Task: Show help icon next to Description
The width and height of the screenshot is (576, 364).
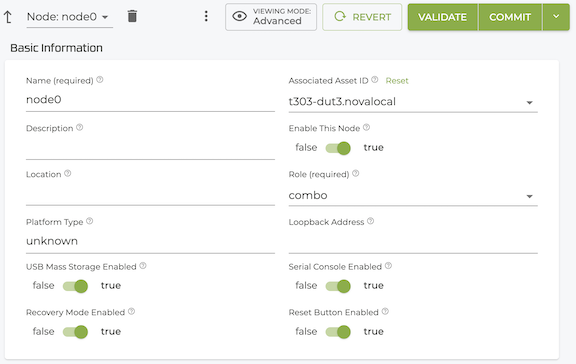Action: coord(80,127)
